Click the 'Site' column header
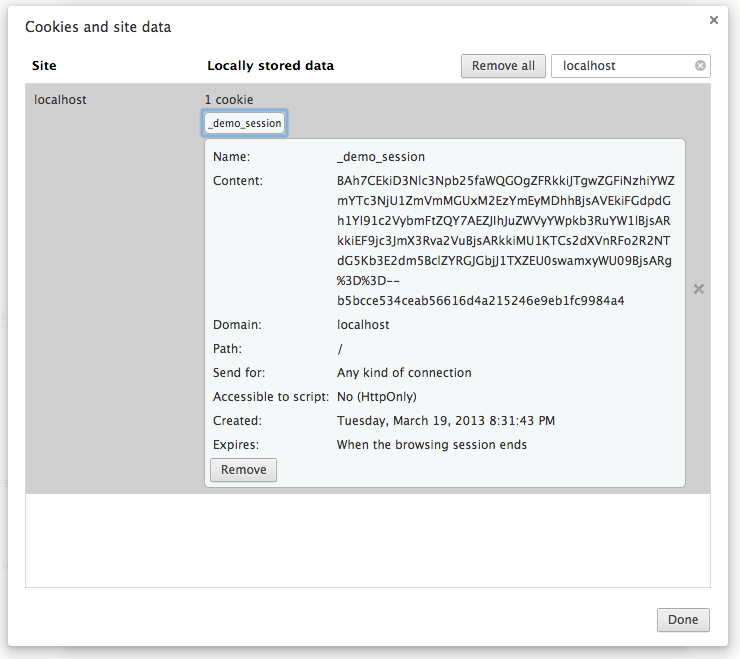740x659 pixels. coord(44,66)
